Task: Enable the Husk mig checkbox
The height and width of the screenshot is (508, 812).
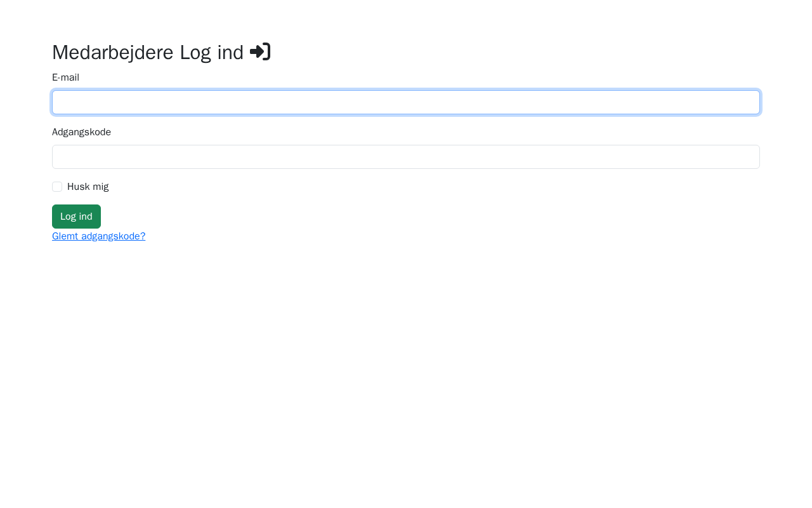Action: (57, 187)
